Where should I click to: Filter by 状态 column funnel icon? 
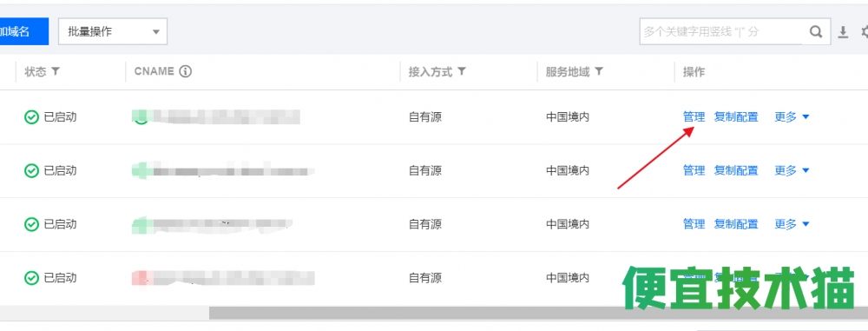56,71
